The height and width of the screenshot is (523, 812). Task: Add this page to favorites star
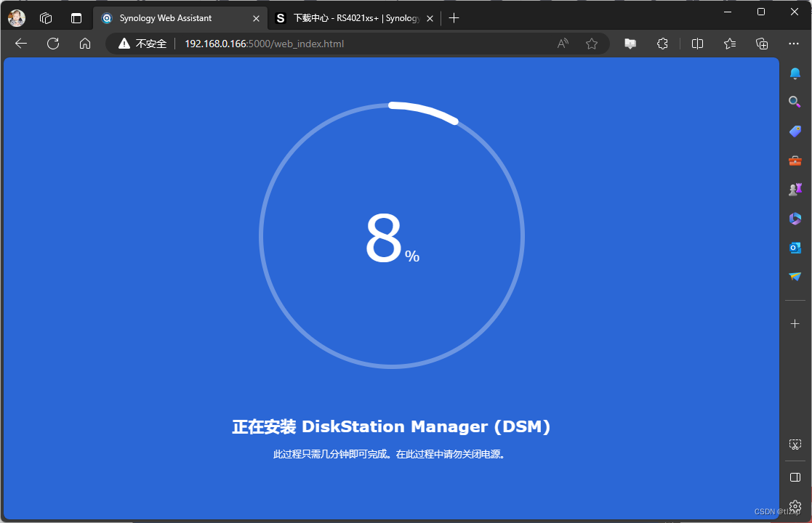coord(592,44)
